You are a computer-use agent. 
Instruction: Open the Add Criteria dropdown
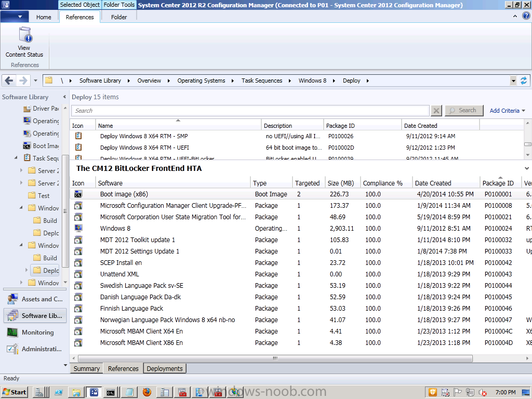coord(507,111)
